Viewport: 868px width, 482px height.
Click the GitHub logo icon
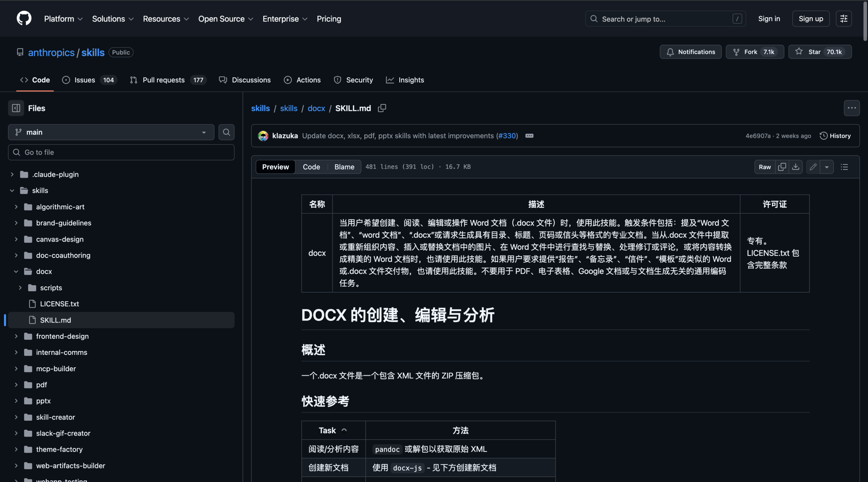tap(24, 18)
